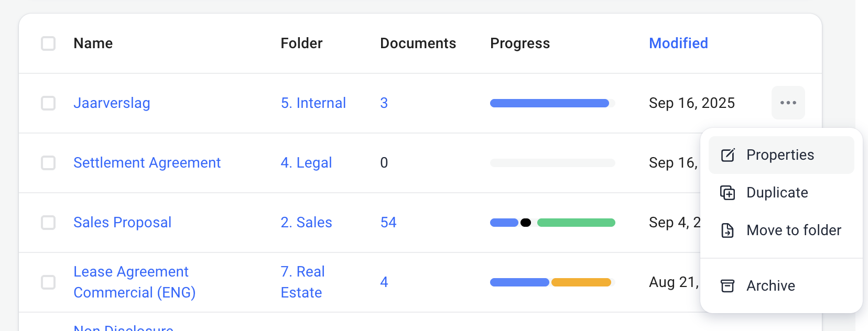
Task: Click document count 54 for Sales Proposal
Action: coord(388,223)
